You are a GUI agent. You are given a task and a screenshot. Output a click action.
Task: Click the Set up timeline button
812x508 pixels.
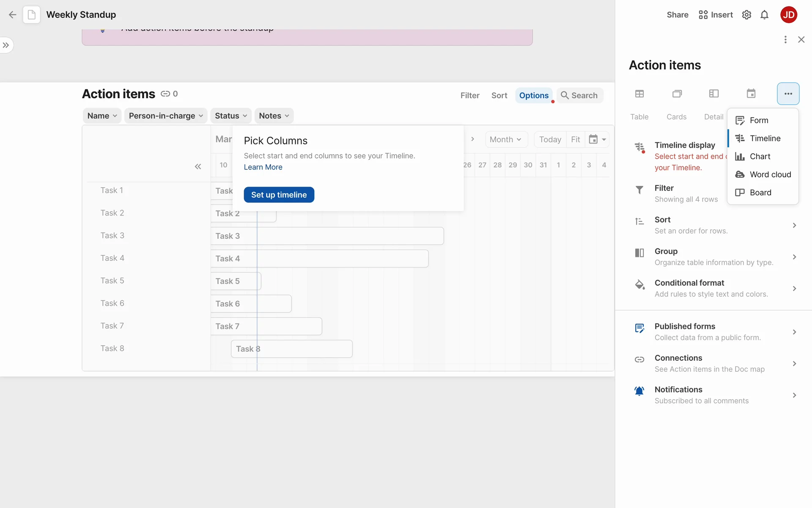click(279, 195)
